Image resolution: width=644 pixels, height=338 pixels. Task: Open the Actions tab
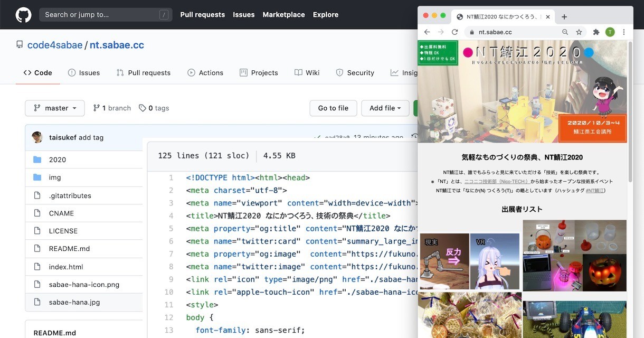pyautogui.click(x=205, y=73)
